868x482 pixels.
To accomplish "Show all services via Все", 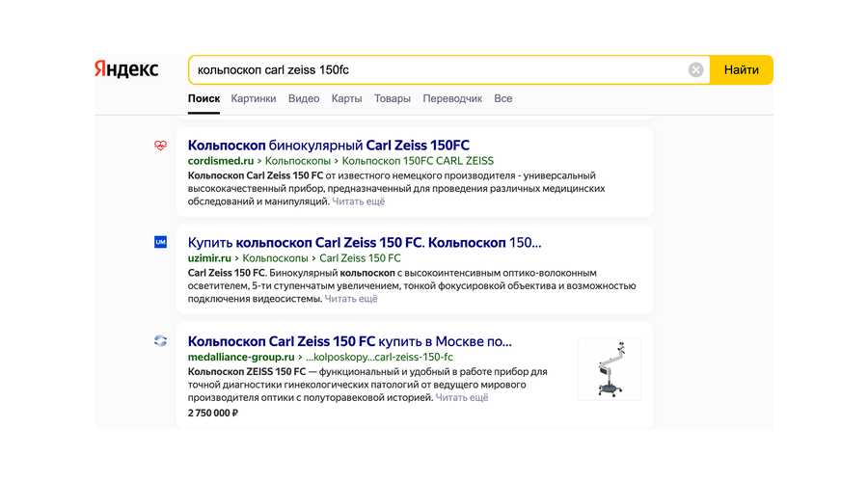I will coord(503,98).
